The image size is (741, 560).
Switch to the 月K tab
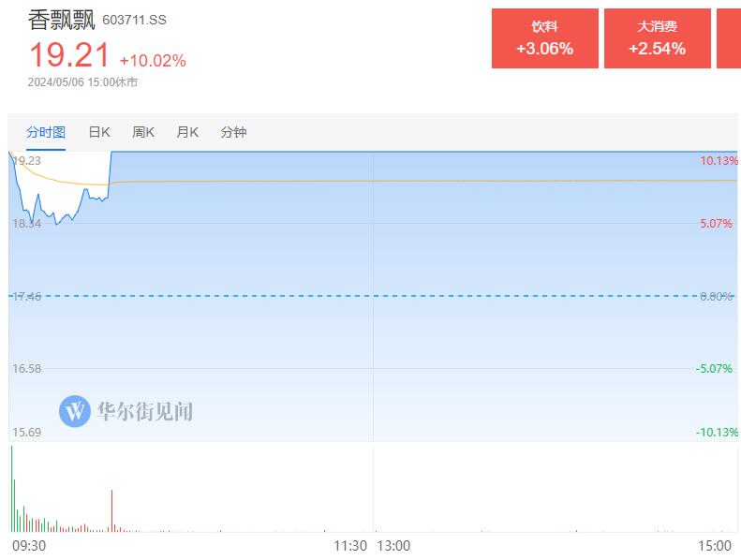pos(187,132)
